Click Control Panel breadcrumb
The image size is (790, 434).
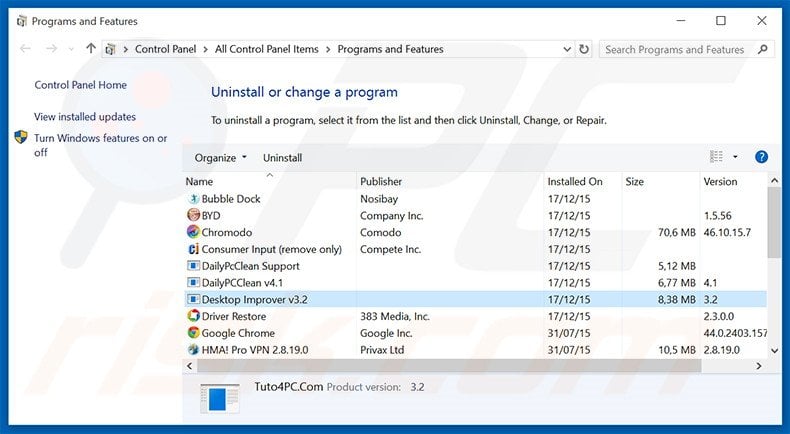click(166, 49)
